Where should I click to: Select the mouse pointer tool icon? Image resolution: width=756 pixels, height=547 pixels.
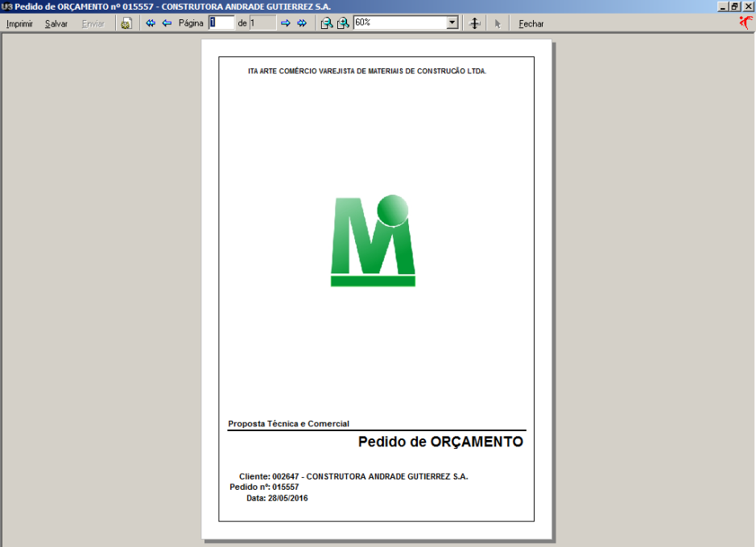click(x=498, y=23)
